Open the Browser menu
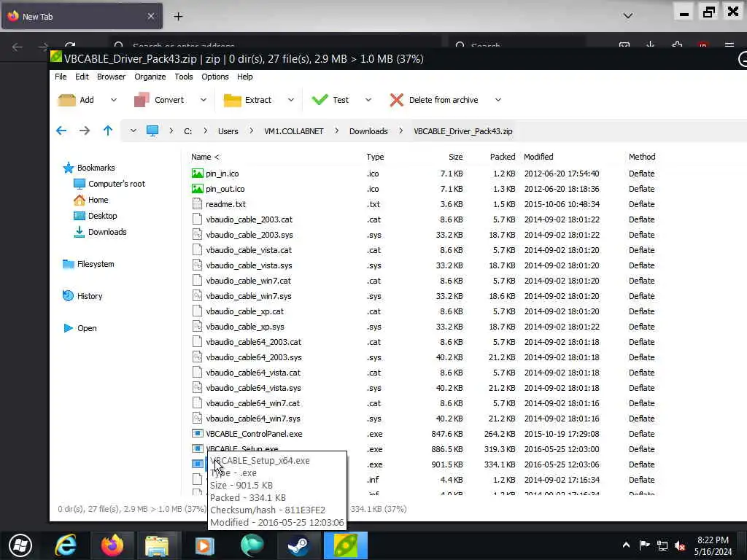 (x=111, y=77)
